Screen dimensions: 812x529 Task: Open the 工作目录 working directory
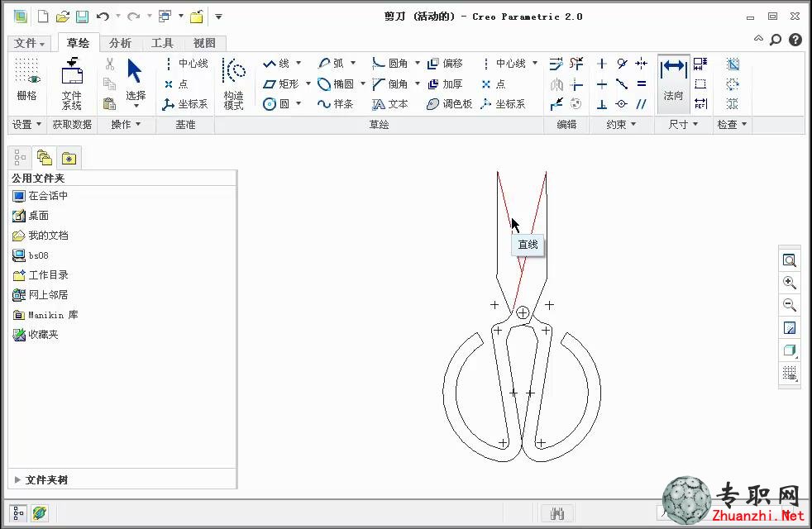[41, 275]
